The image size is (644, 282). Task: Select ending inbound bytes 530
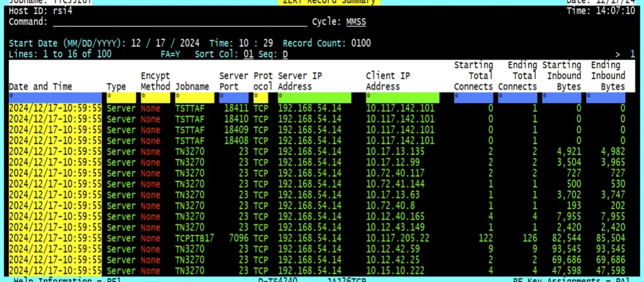click(618, 184)
